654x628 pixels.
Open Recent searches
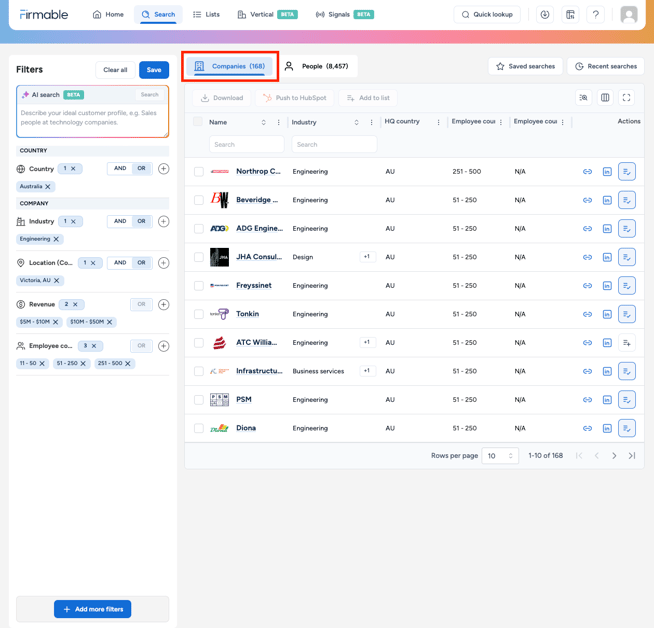pyautogui.click(x=606, y=66)
